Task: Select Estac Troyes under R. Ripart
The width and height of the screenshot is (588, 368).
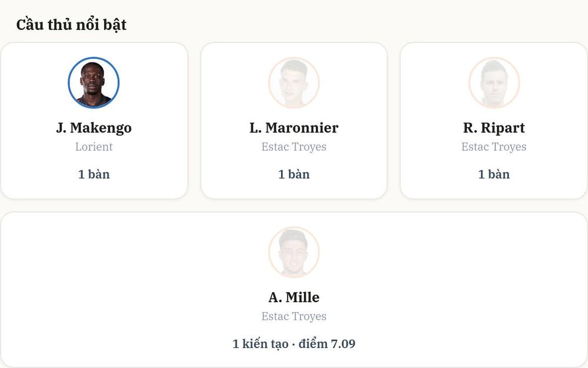Action: click(494, 147)
